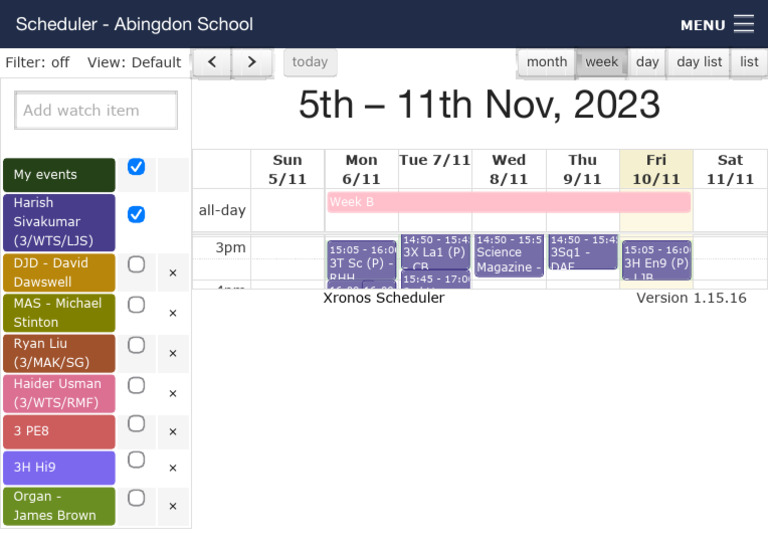The width and height of the screenshot is (768, 550).
Task: Go to next week arrow
Action: (251, 62)
